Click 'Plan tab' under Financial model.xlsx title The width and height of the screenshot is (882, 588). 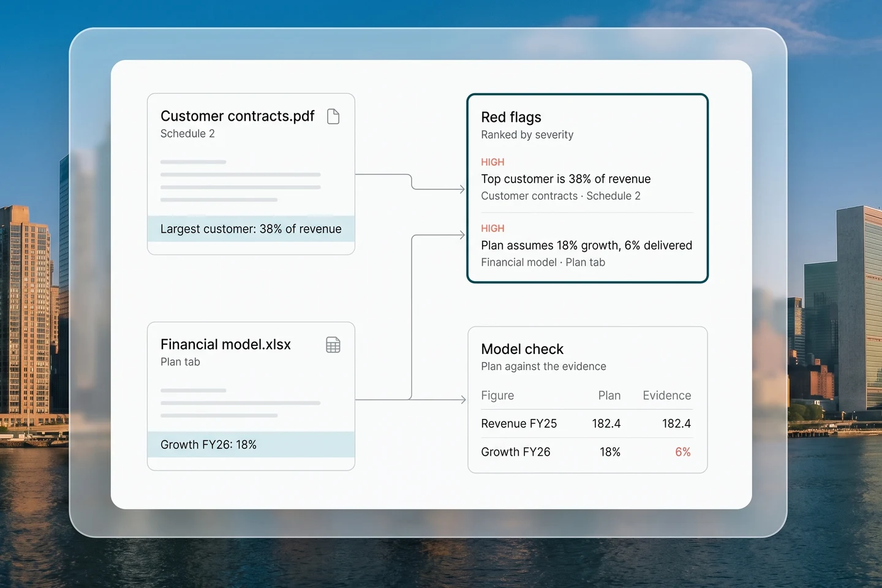click(x=180, y=362)
